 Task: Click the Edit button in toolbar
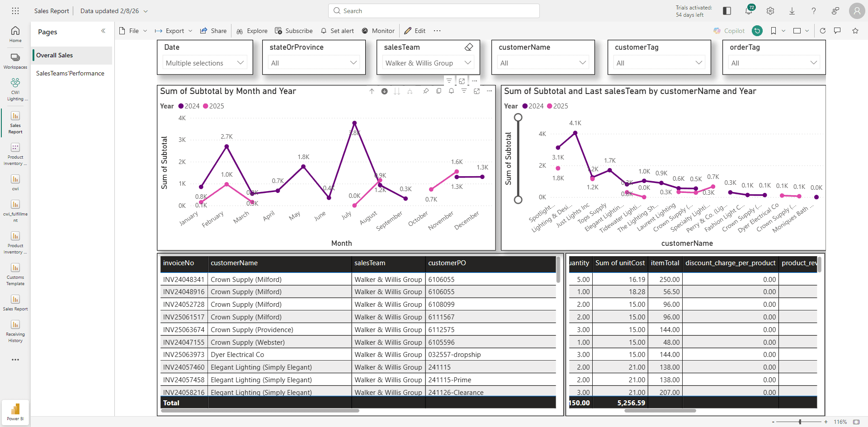[415, 31]
